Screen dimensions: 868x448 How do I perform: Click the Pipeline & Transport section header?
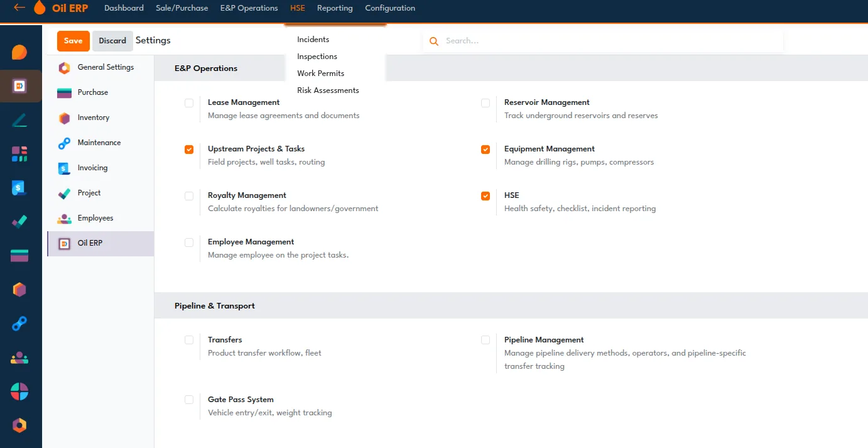215,306
